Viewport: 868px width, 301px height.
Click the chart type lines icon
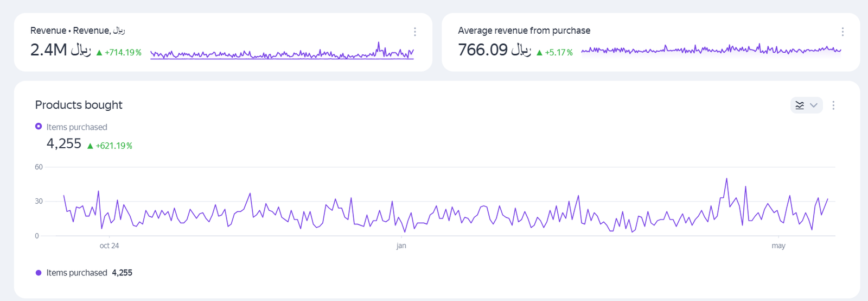coord(800,105)
